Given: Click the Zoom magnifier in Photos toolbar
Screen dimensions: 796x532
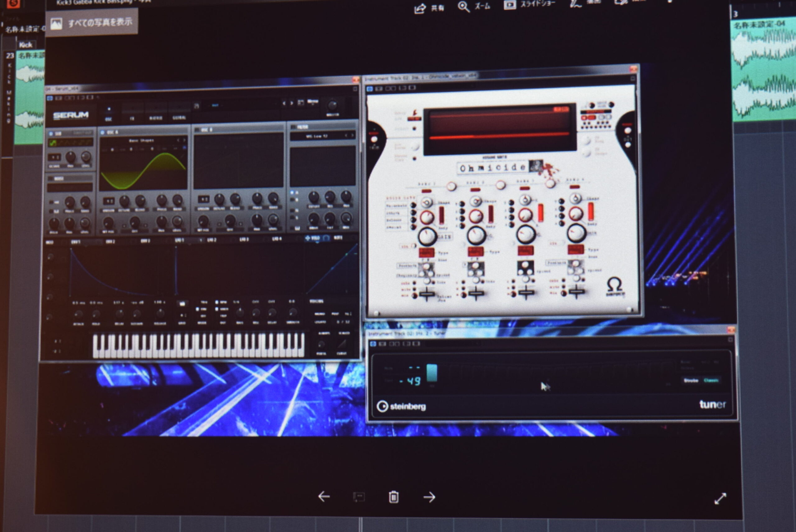Looking at the screenshot, I should [x=464, y=7].
